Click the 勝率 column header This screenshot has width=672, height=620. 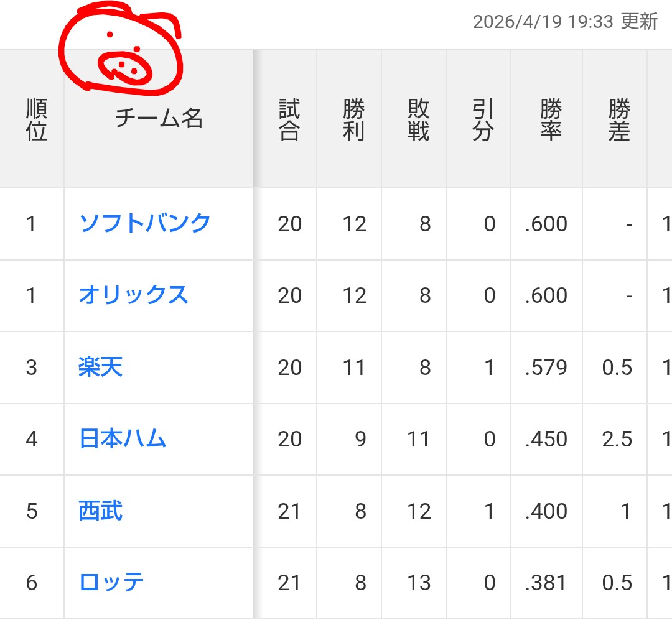[551, 119]
